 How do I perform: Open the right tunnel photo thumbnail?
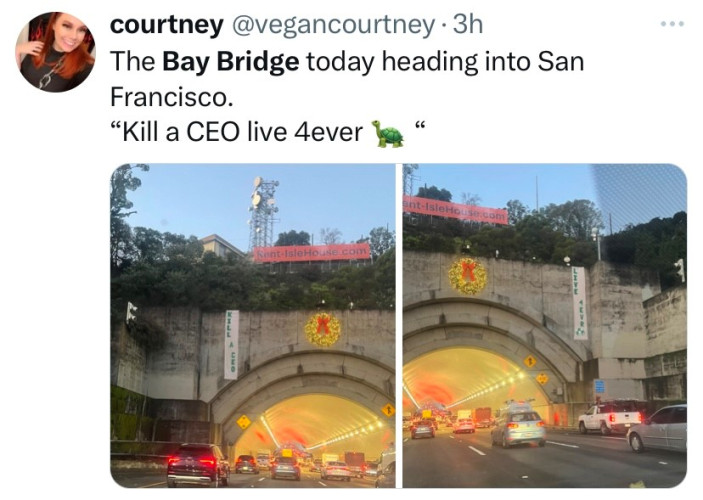(x=545, y=326)
